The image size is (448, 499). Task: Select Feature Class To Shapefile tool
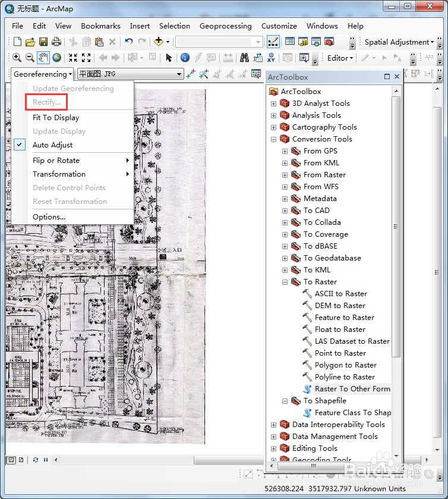pos(352,413)
